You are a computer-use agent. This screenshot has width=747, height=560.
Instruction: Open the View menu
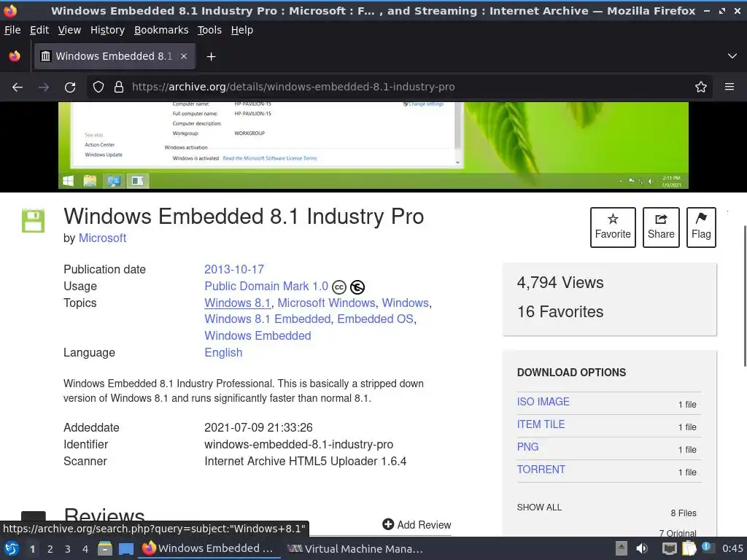[x=69, y=30]
